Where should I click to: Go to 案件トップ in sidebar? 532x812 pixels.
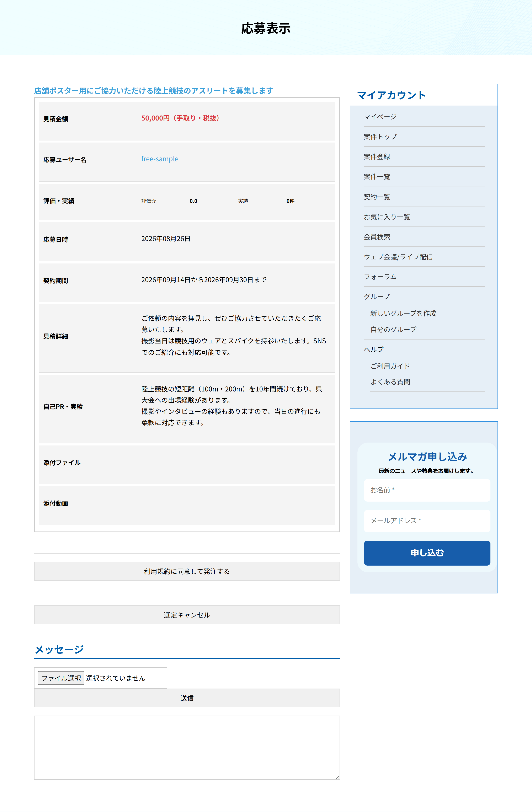click(380, 137)
